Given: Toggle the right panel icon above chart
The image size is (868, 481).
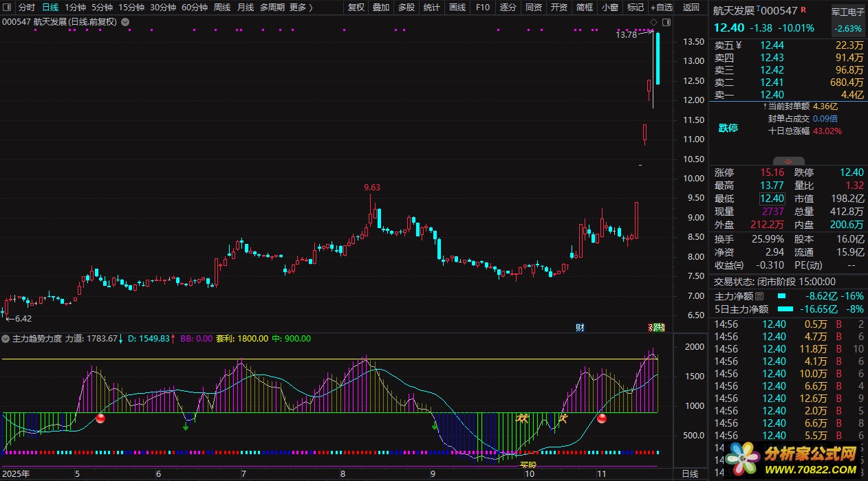Looking at the screenshot, I should tap(665, 23).
